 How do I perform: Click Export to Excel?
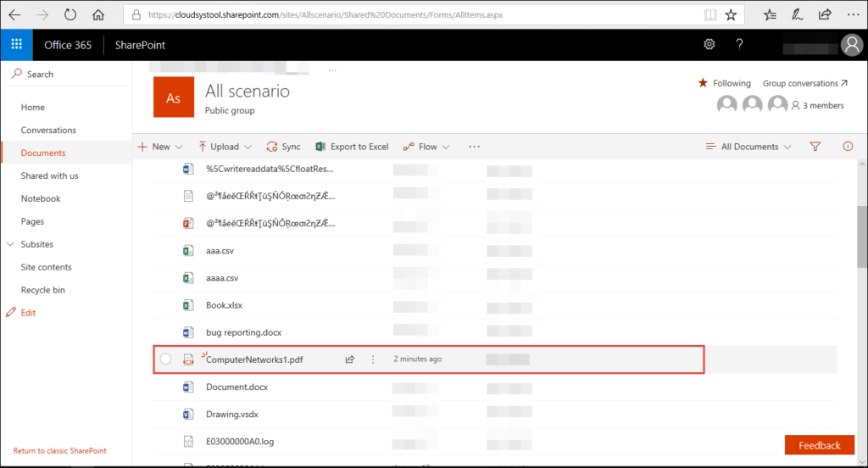352,147
